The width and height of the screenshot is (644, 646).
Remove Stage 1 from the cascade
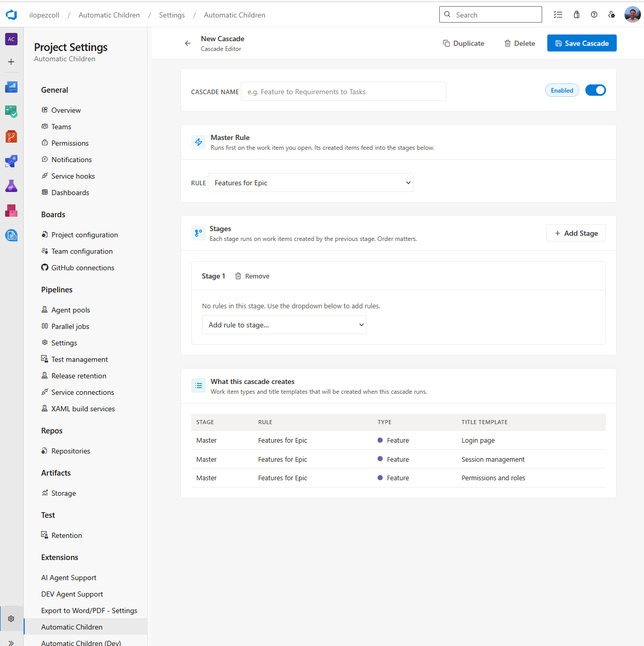point(253,276)
